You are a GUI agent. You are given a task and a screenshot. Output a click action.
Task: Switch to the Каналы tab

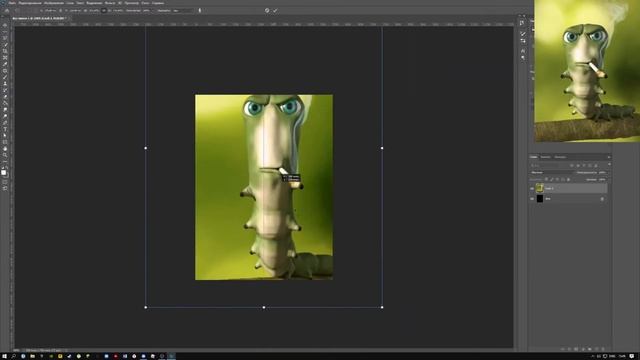click(545, 157)
